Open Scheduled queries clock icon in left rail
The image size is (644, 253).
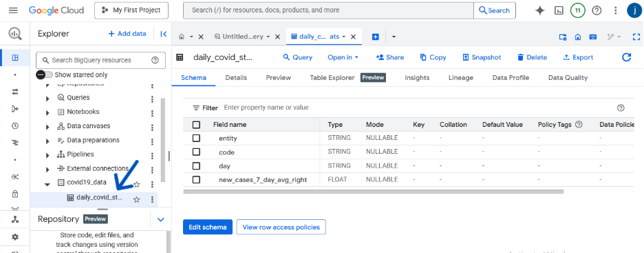pyautogui.click(x=15, y=126)
